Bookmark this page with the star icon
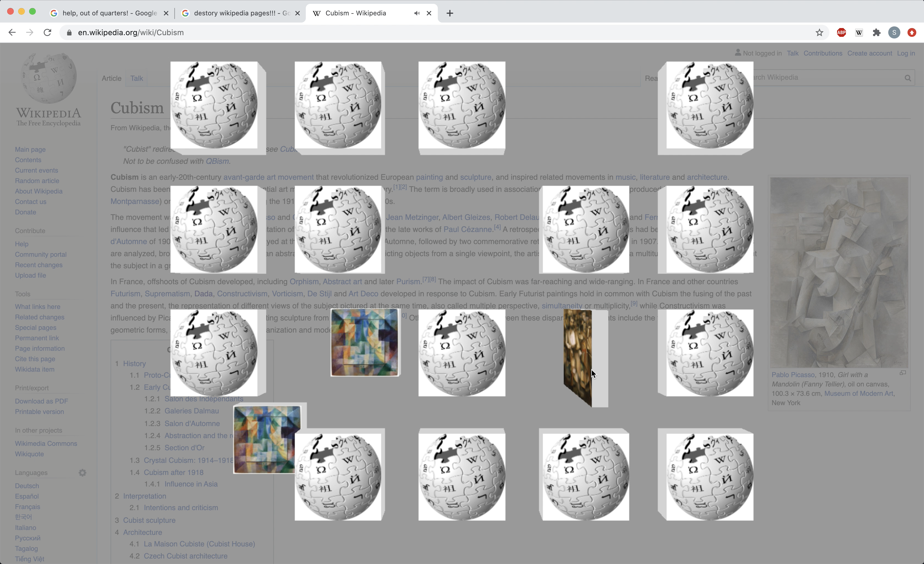 819,33
